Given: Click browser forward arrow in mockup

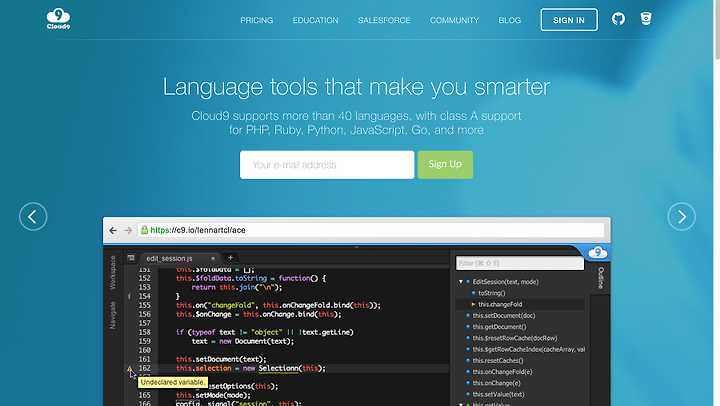Looking at the screenshot, I should tap(128, 230).
